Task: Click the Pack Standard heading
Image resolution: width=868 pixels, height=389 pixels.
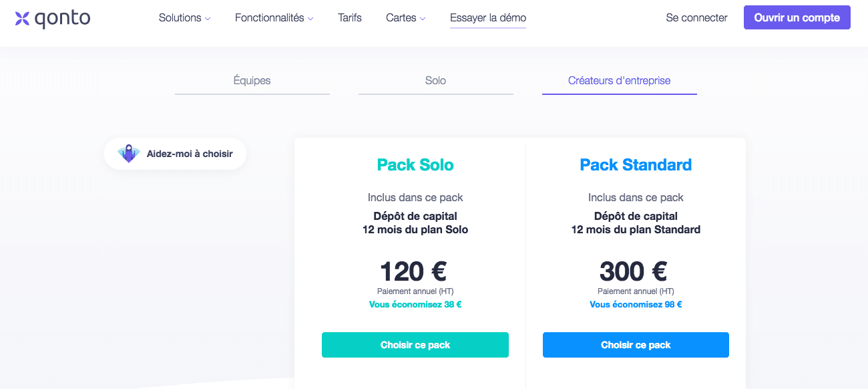Action: click(x=636, y=165)
